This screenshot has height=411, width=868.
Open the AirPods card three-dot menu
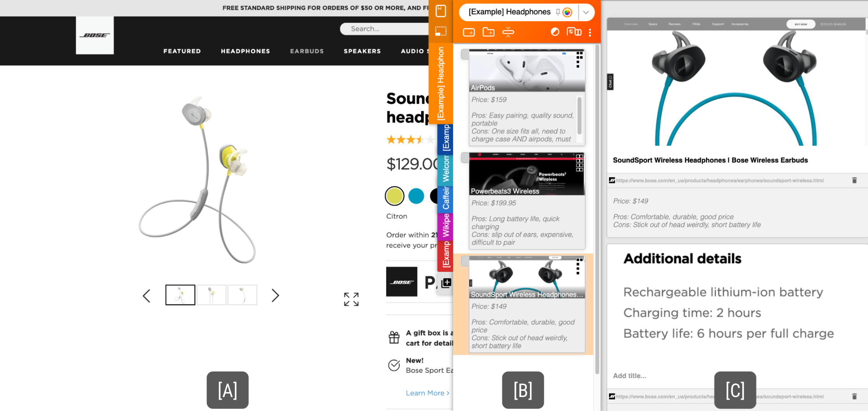pyautogui.click(x=579, y=59)
